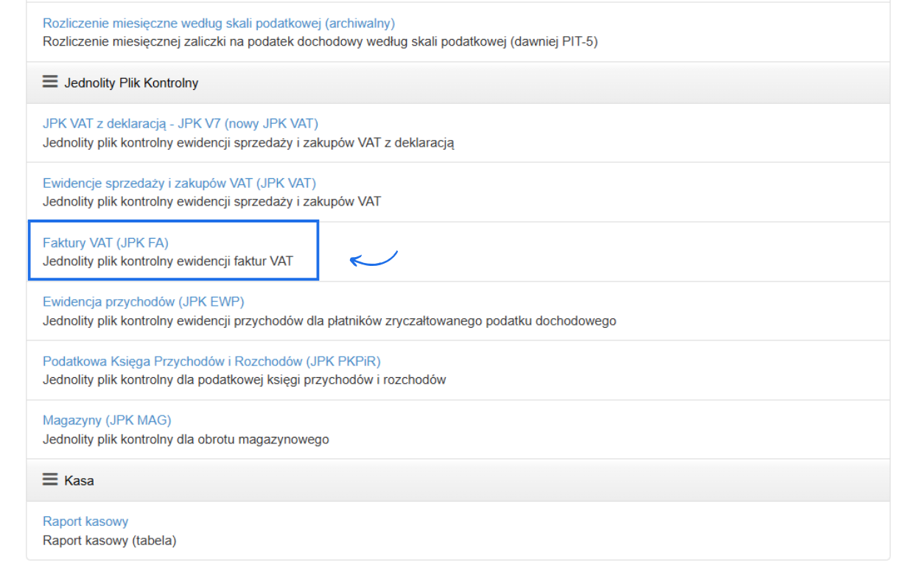Click the blue curved arrow annotation

tap(374, 258)
